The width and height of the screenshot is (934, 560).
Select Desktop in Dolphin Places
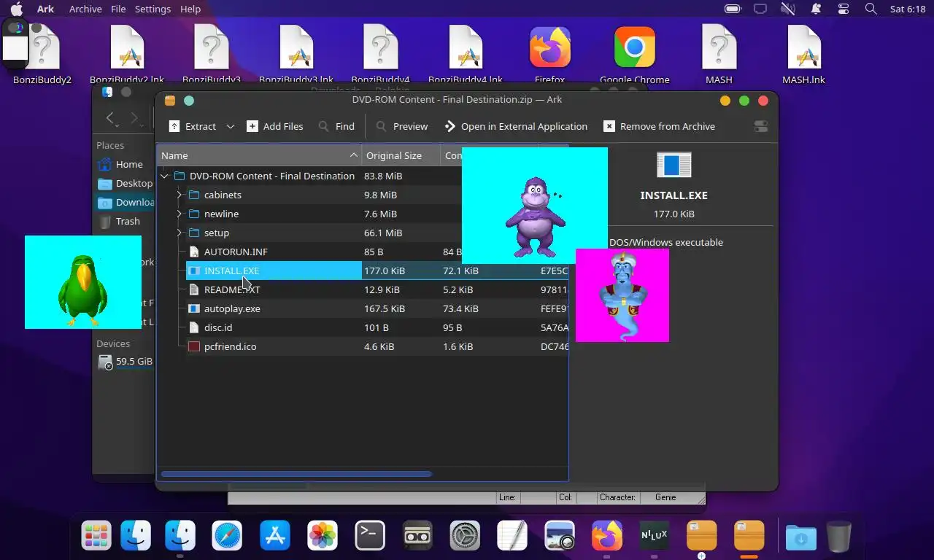pyautogui.click(x=125, y=183)
